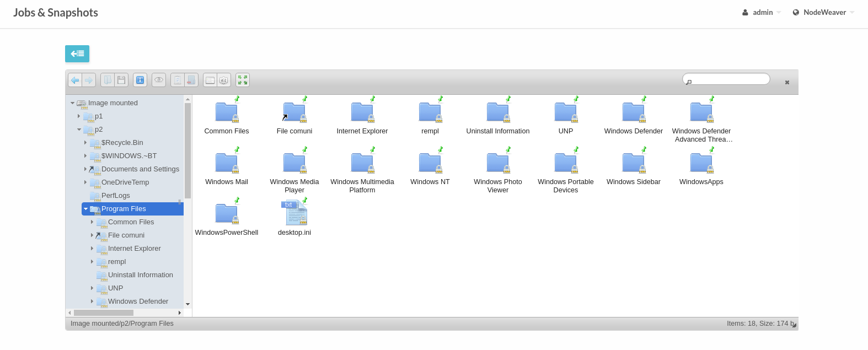Image resolution: width=868 pixels, height=350 pixels.
Task: Click the Select all clipboard toolbar icon
Action: click(178, 80)
